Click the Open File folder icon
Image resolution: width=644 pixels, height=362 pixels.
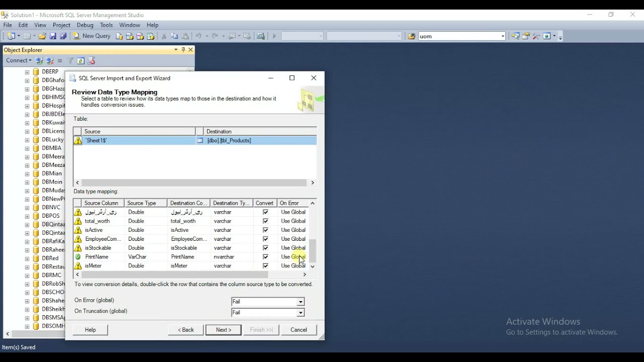[42, 36]
